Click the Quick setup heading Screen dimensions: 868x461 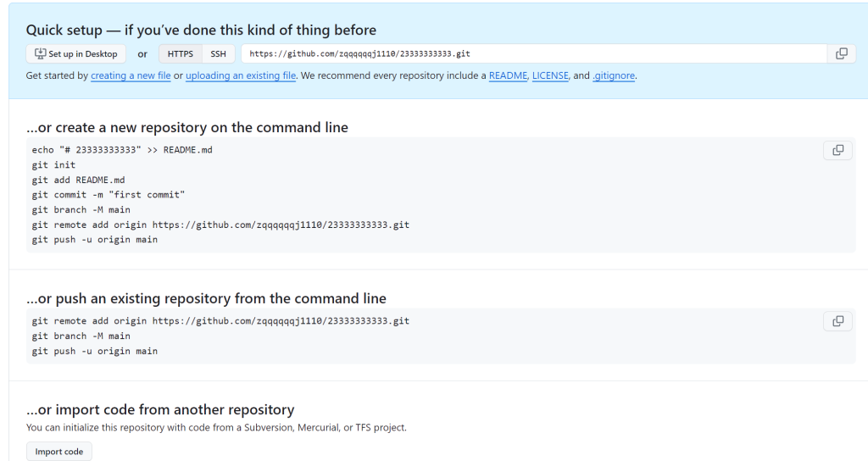tap(201, 31)
